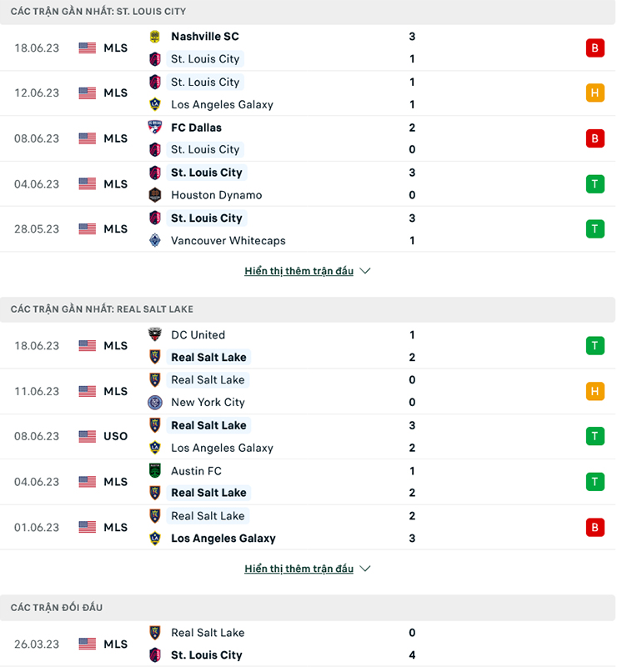Click Hiển thị thêm trận đấu under St. Louis City

coord(300,270)
